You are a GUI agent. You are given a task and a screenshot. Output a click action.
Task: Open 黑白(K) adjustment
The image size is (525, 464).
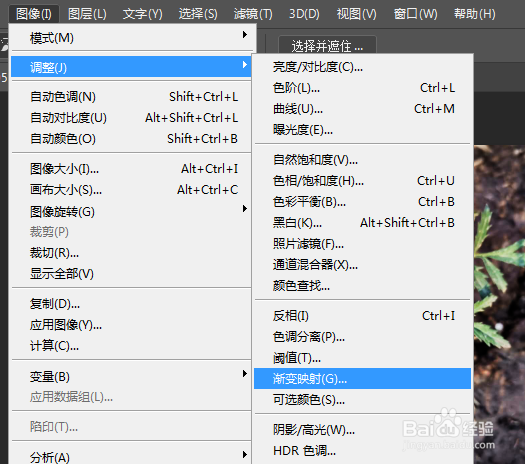(362, 223)
